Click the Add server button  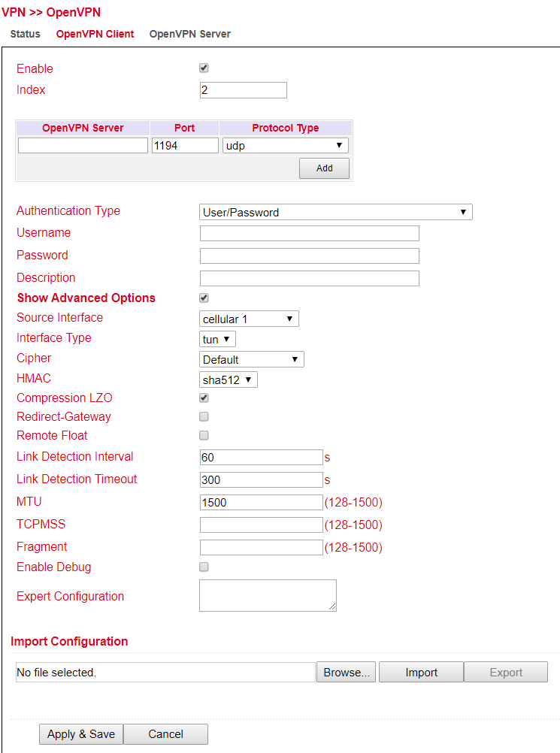tap(324, 168)
